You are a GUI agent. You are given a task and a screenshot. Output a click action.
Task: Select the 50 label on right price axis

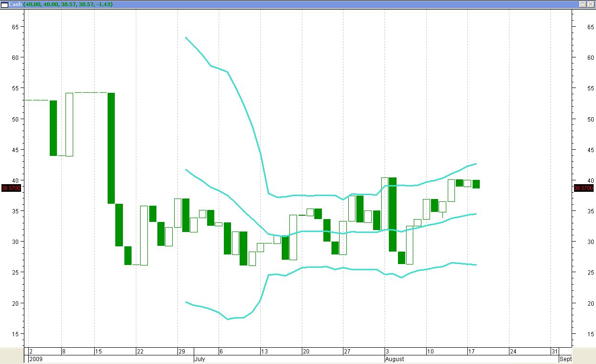click(x=591, y=119)
